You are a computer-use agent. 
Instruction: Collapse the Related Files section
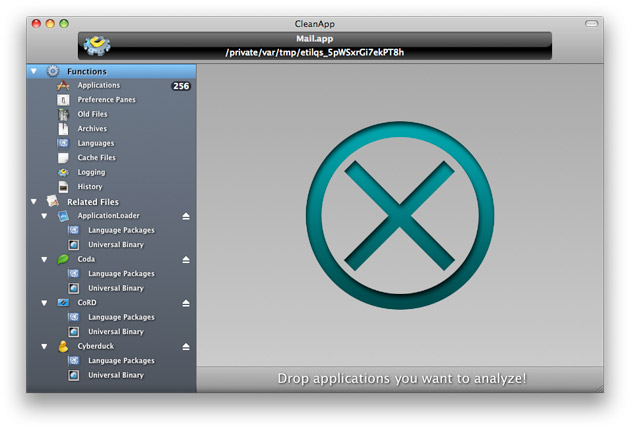[34, 202]
